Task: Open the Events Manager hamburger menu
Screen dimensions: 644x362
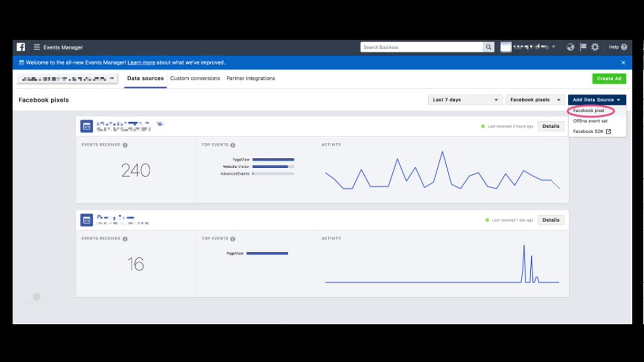Action: pos(37,47)
